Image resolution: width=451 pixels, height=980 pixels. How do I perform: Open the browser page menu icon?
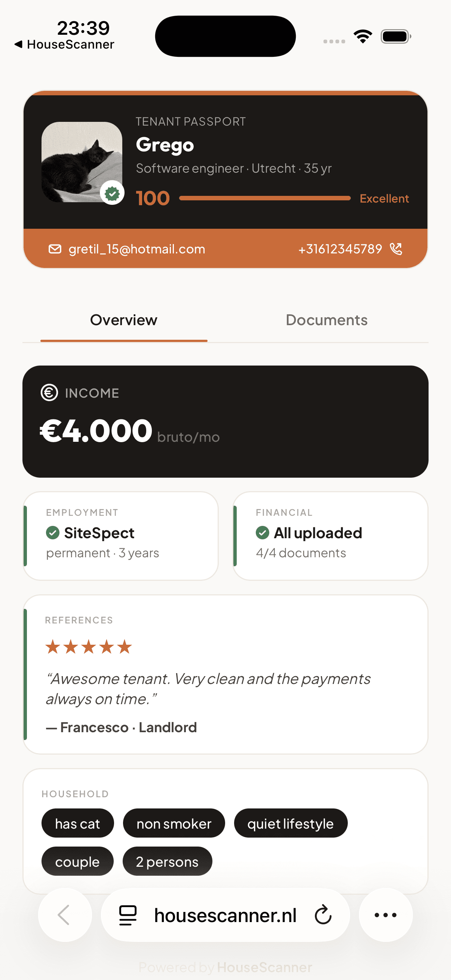point(128,915)
